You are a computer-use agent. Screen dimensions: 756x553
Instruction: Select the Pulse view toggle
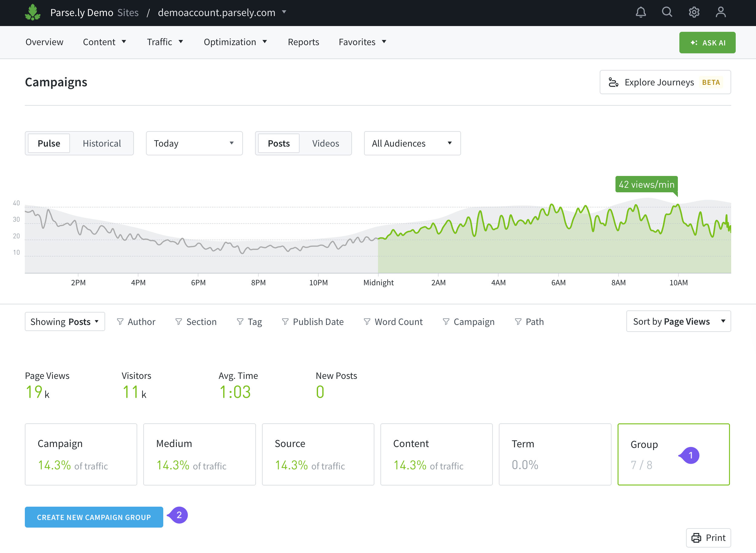tap(49, 143)
